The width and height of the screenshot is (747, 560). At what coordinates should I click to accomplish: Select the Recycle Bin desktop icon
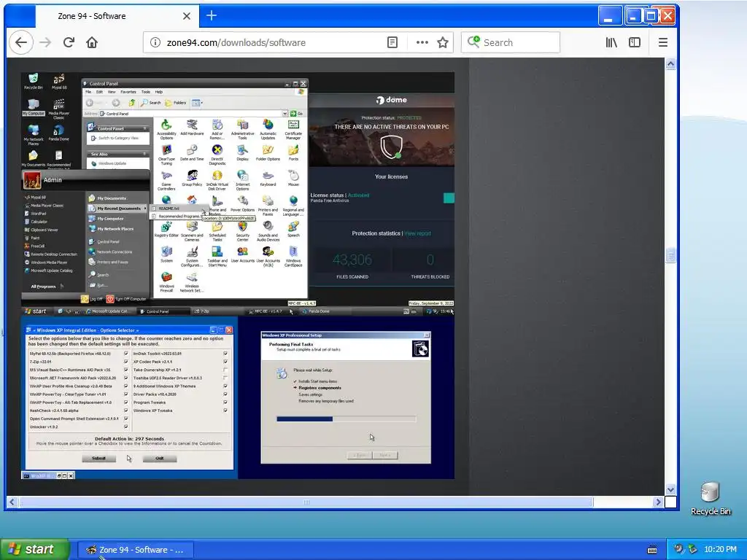coord(710,498)
